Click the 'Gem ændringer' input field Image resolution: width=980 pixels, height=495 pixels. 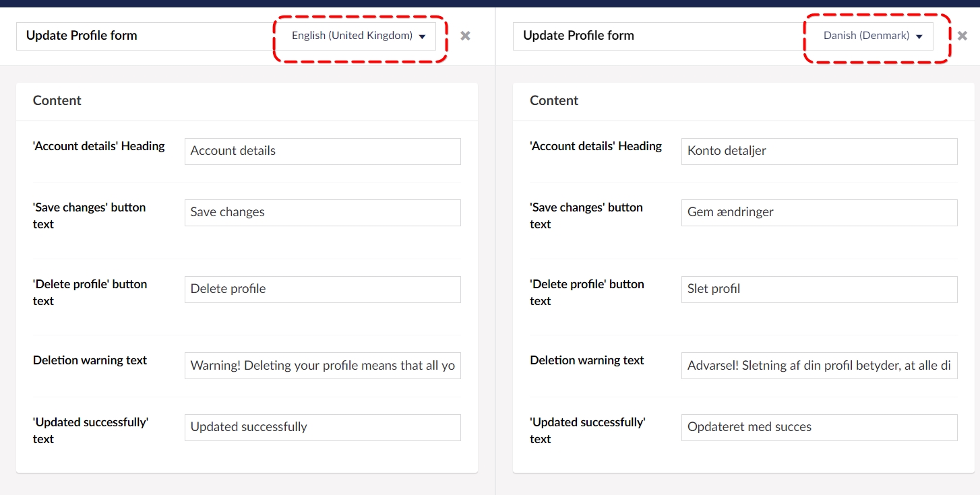click(x=820, y=212)
